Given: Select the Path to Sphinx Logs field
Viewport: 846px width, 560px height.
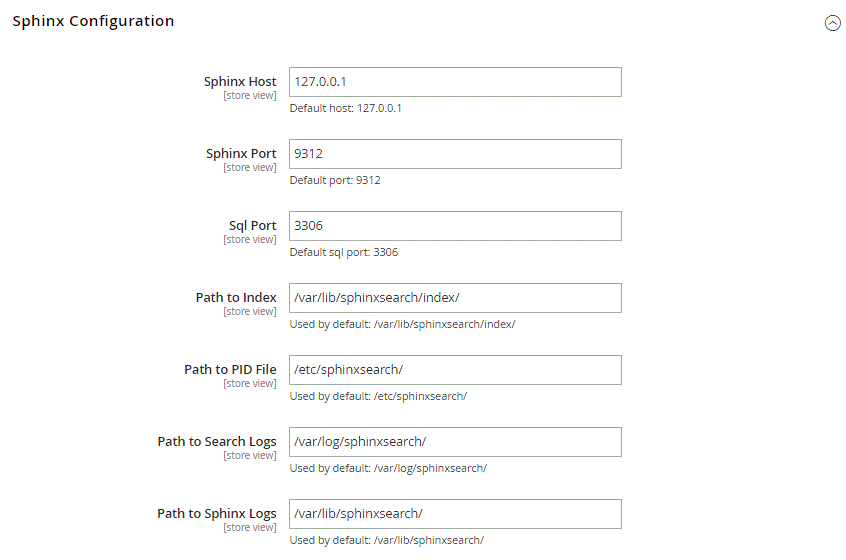Looking at the screenshot, I should pos(455,514).
